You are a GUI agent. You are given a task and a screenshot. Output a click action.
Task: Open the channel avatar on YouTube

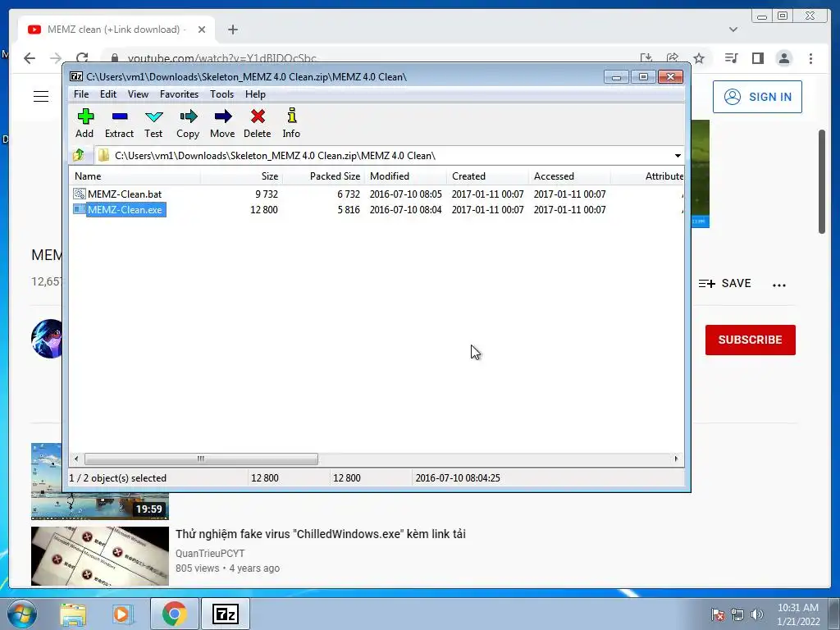[x=47, y=339]
